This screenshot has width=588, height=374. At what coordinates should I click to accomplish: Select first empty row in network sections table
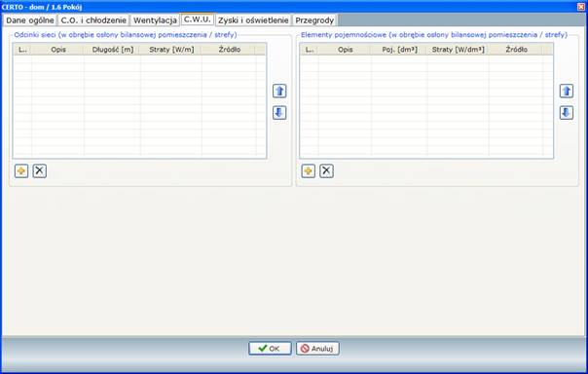pyautogui.click(x=139, y=59)
